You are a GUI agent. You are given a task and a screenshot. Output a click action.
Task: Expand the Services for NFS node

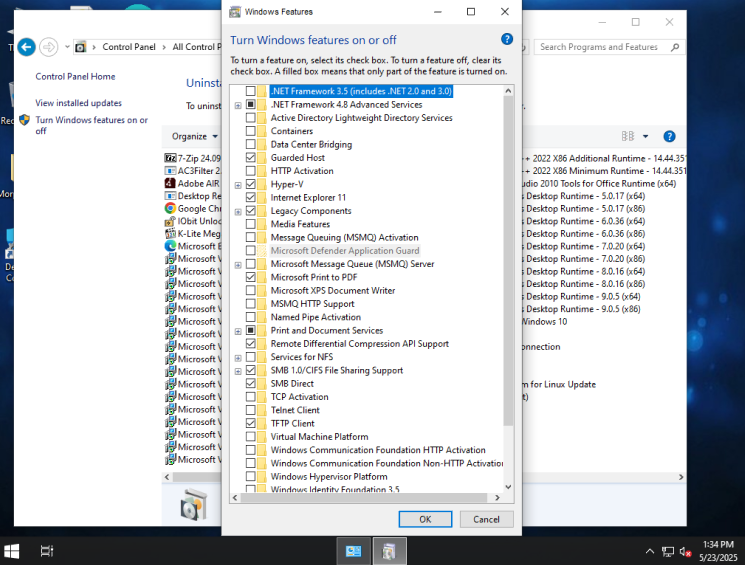[x=238, y=358]
